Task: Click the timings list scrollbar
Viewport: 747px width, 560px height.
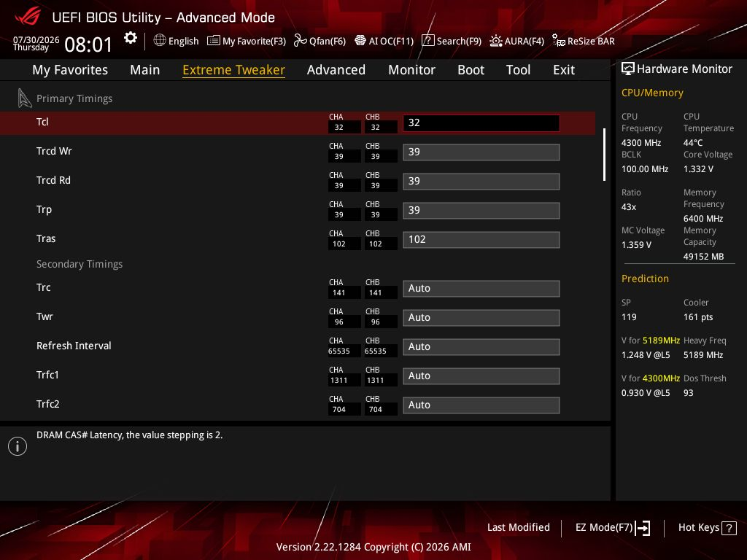Action: 604,155
